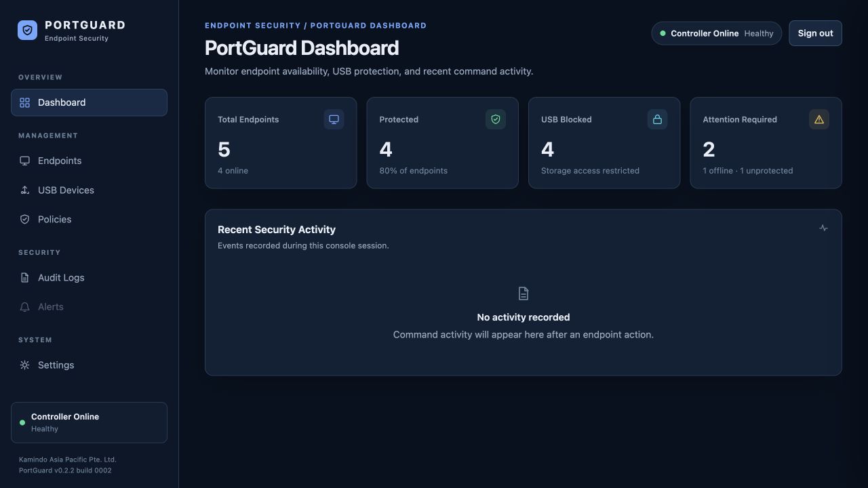Click the Total Endpoints value 5
This screenshot has height=488, width=868.
click(x=224, y=149)
